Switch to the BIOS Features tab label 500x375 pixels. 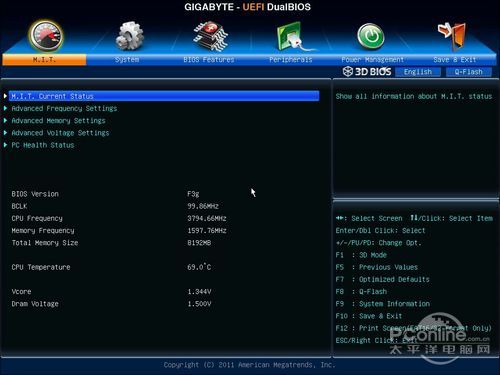point(209,60)
